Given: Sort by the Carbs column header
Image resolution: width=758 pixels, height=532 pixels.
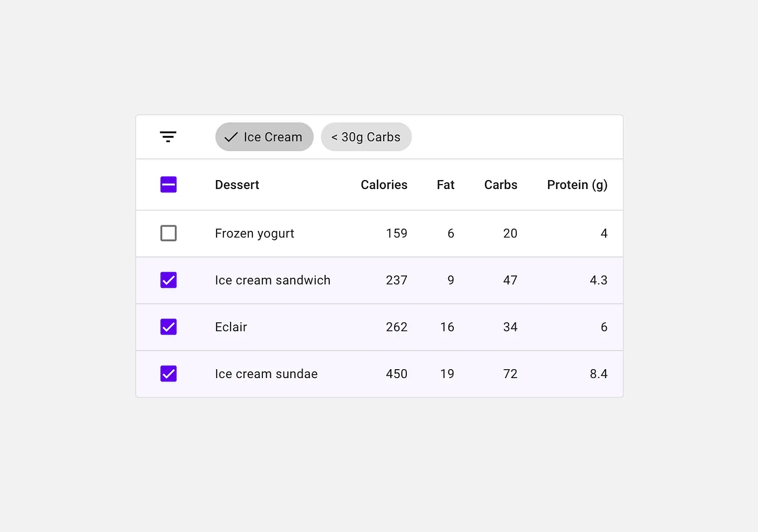Looking at the screenshot, I should point(501,185).
